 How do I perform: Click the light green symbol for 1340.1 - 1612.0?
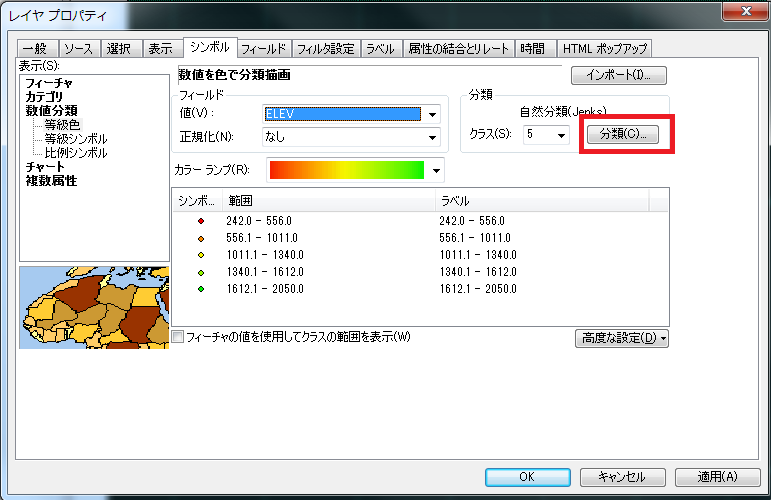[x=201, y=272]
